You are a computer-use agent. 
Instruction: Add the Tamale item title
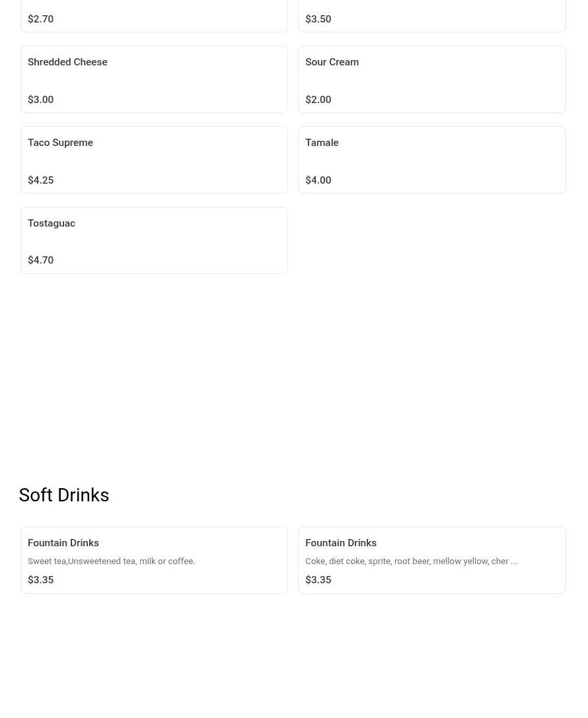(x=322, y=143)
